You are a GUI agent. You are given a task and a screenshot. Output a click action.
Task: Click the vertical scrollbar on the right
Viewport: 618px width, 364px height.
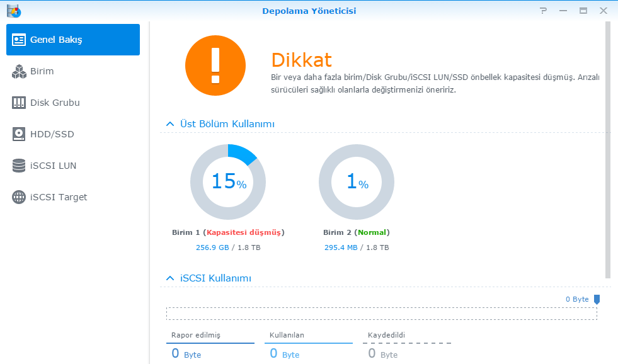coord(607,150)
